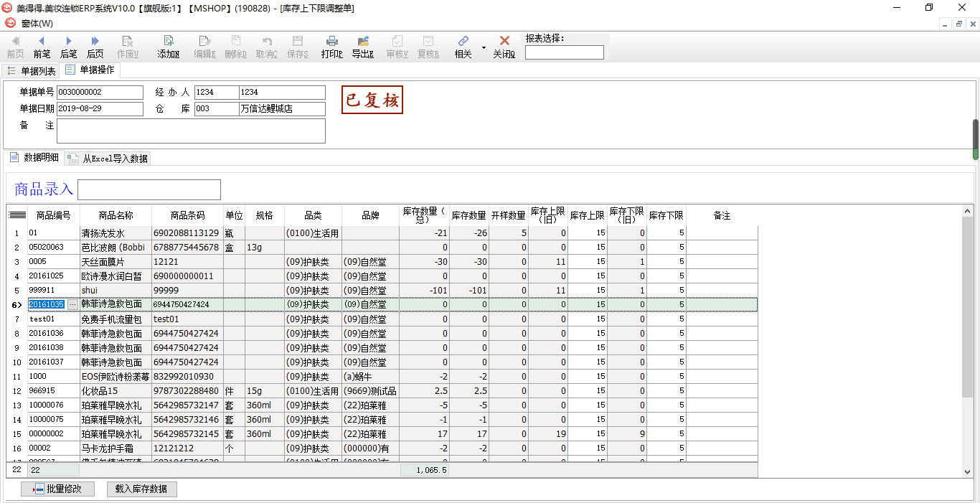Click the grid's vertical scrollbar thumb
Screen dimensions: 980x503
click(968, 307)
